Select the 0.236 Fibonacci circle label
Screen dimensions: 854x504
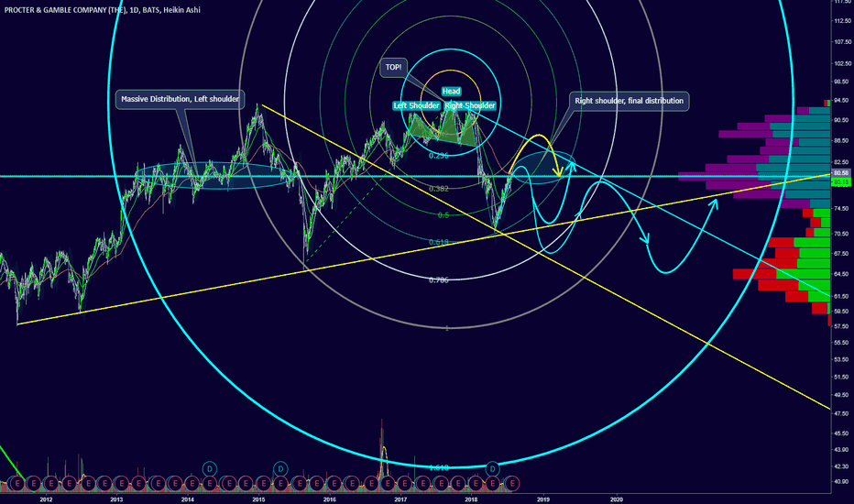(x=438, y=155)
